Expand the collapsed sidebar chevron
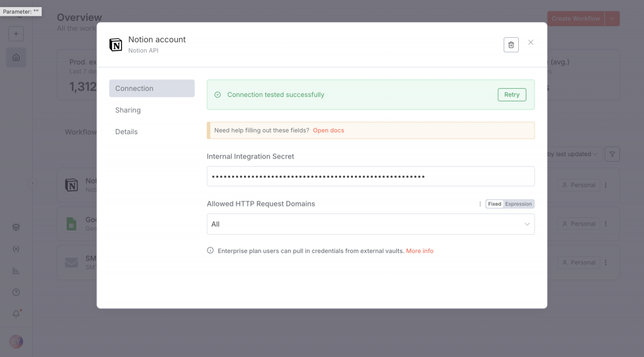The width and height of the screenshot is (644, 357). (x=33, y=183)
